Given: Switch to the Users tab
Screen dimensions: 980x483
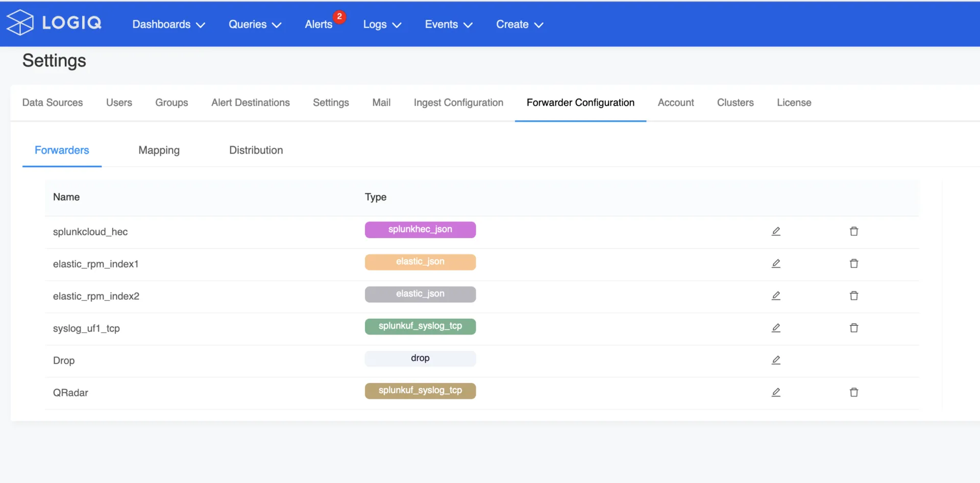Looking at the screenshot, I should pyautogui.click(x=119, y=103).
